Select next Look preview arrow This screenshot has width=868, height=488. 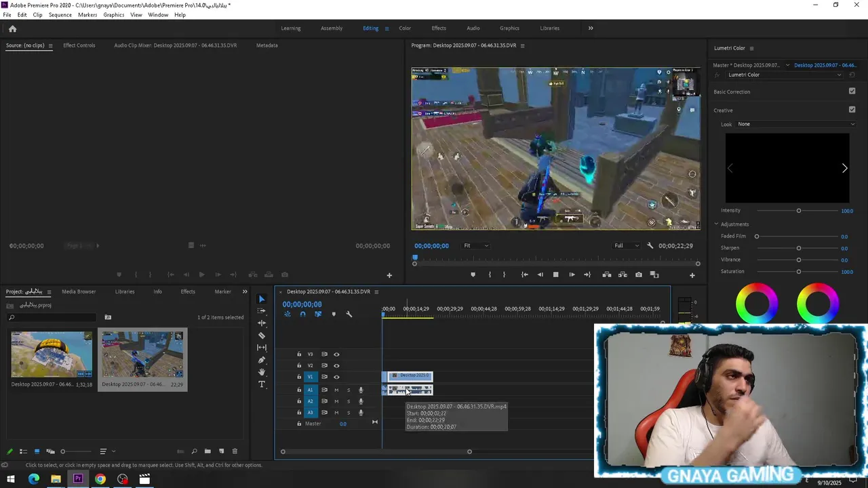tap(844, 168)
